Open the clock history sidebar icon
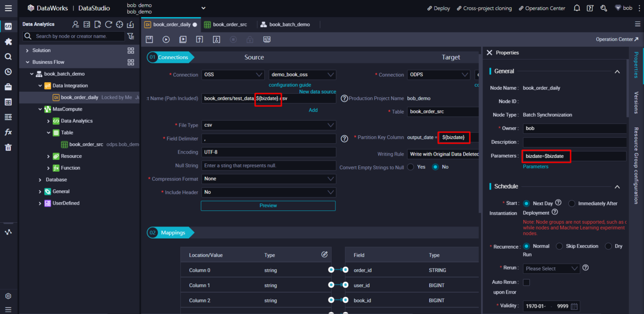644x314 pixels. tap(8, 71)
